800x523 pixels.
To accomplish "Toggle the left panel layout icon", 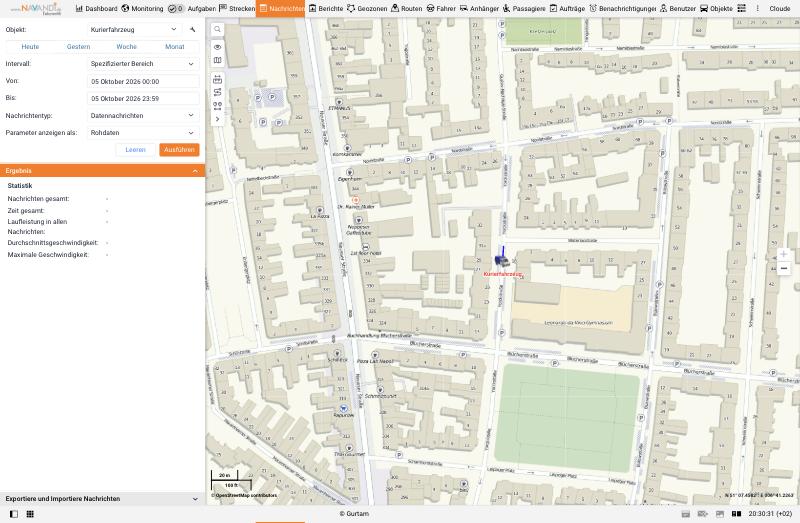I will [x=14, y=514].
